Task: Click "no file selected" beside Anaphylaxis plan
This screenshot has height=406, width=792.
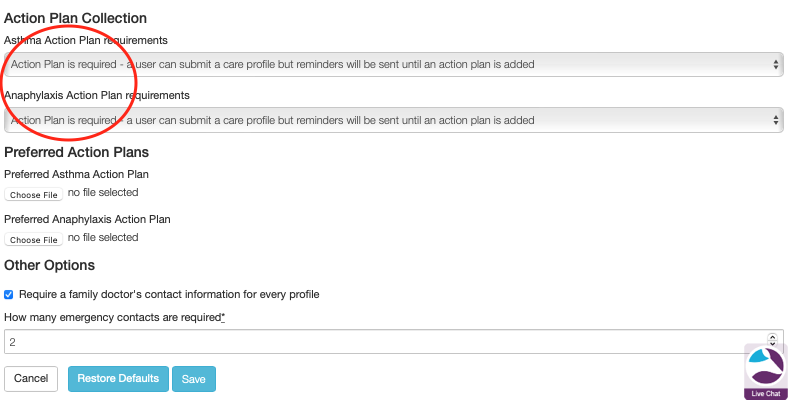Action: pyautogui.click(x=103, y=238)
